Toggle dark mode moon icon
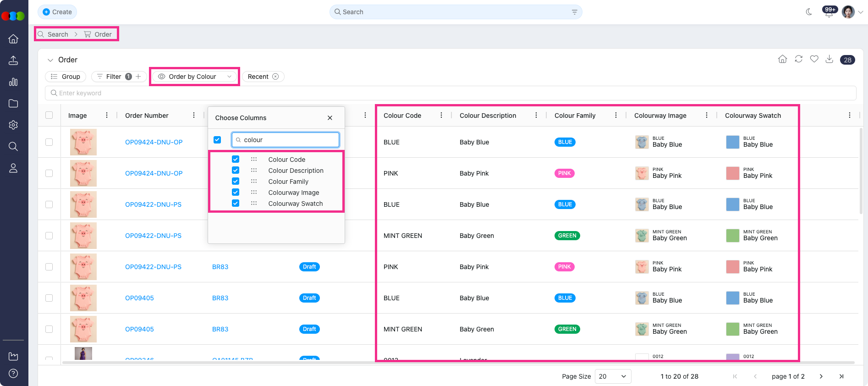Viewport: 868px width, 386px height. point(809,12)
